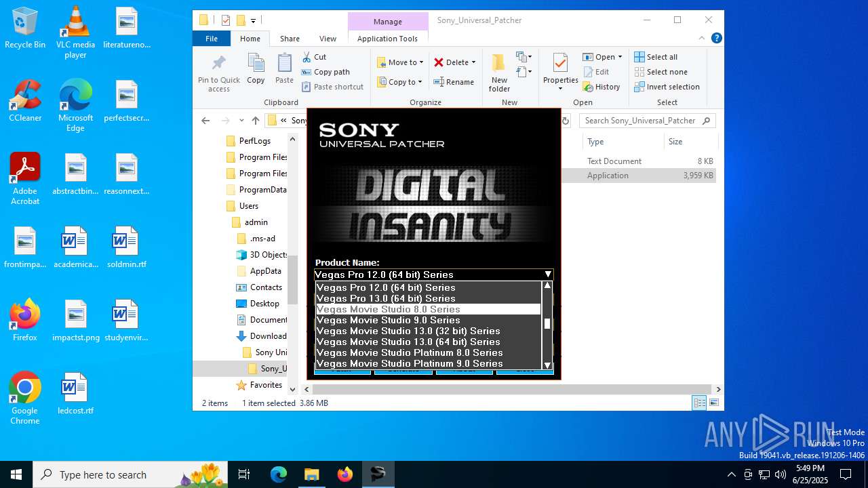
Task: Select the soldmin.rtf desktop file
Action: [x=126, y=247]
